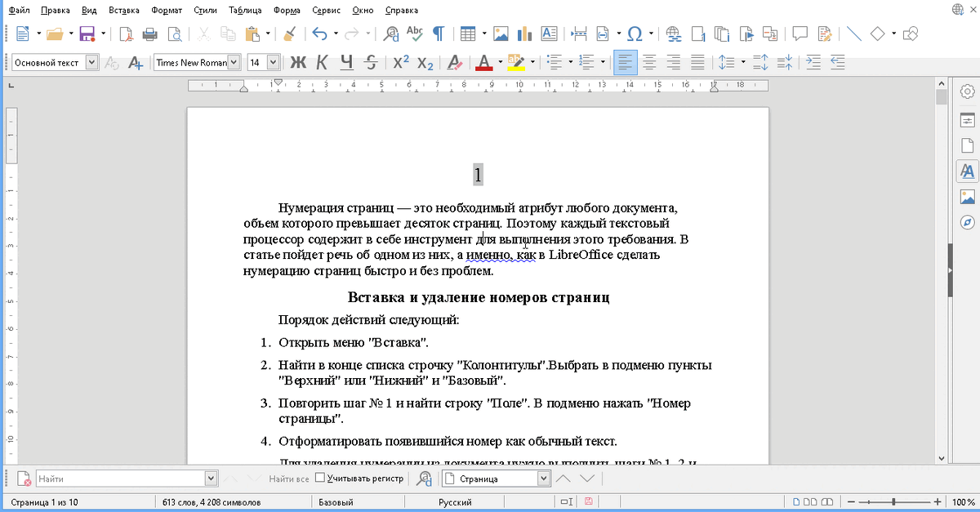Insert a special character with the Omega icon

coord(634,33)
